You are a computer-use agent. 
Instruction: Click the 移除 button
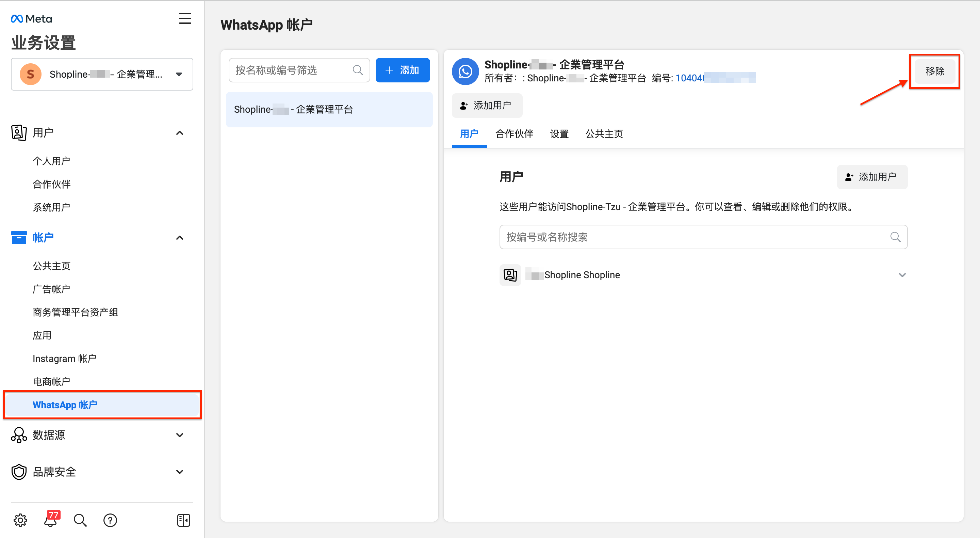[934, 71]
